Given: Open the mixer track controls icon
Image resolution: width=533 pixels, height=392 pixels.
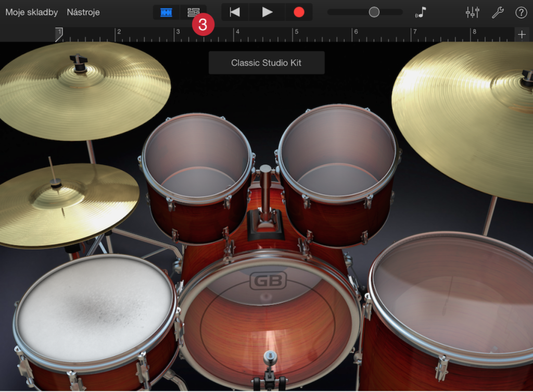Looking at the screenshot, I should [472, 12].
